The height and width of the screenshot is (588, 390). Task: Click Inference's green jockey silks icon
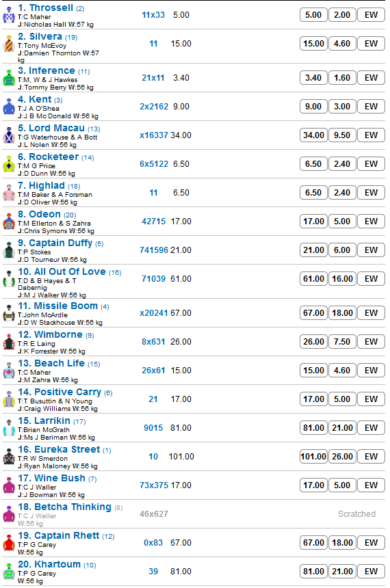9,79
